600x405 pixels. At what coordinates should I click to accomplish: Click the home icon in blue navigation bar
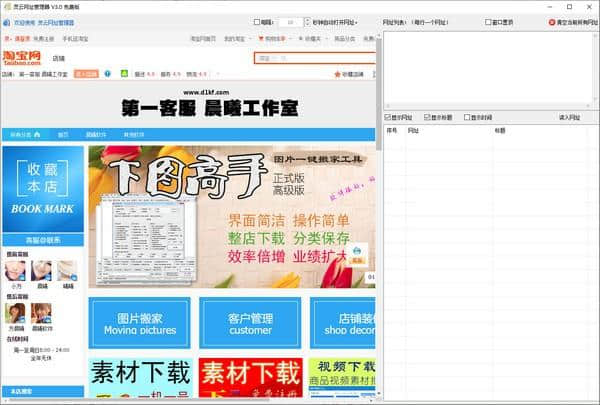point(37,133)
